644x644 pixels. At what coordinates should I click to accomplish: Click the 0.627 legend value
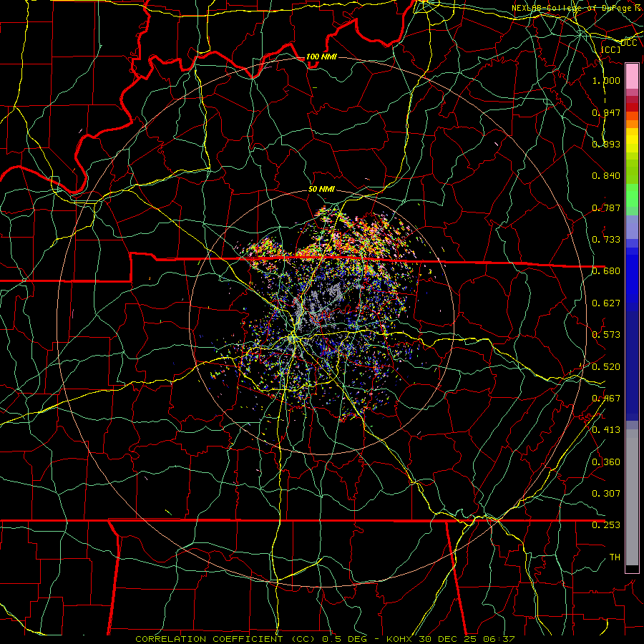coord(606,303)
